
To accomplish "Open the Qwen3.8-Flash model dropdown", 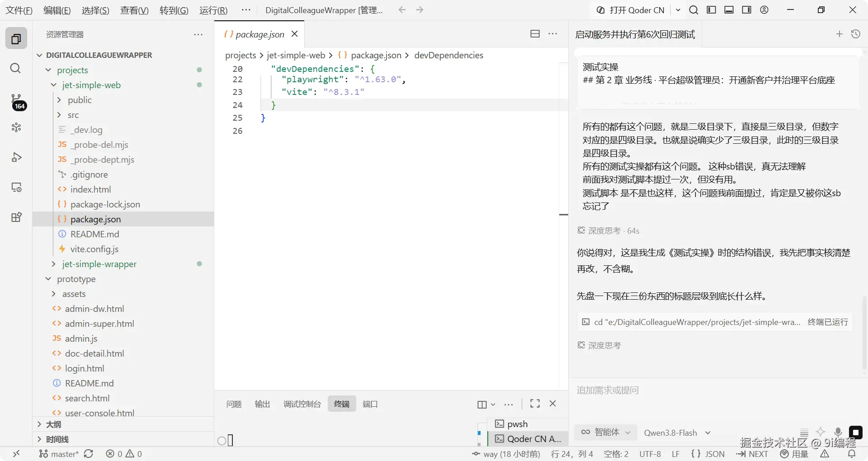I will (x=677, y=433).
